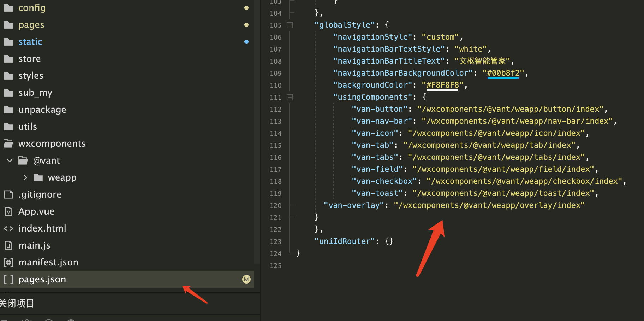Open the static folder
This screenshot has height=321, width=644.
[x=30, y=42]
